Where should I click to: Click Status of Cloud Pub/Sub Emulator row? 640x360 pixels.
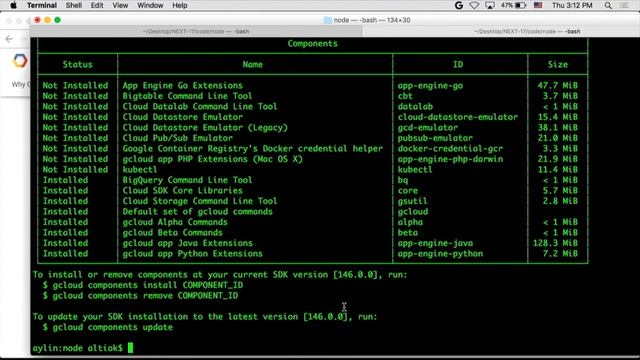pos(75,138)
